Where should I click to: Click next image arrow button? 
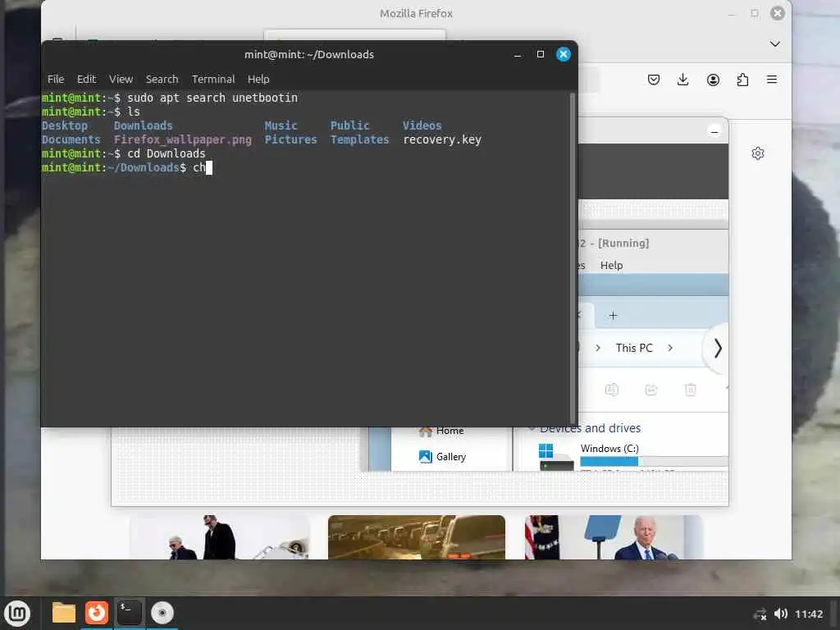(717, 349)
